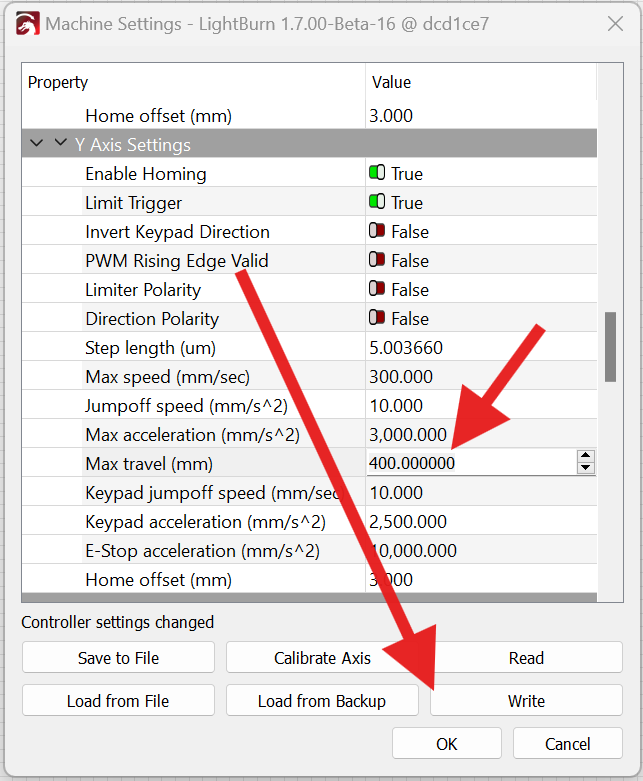Screen dimensions: 643x781
Task: Select the Keypad acceleration property label
Action: (x=205, y=521)
